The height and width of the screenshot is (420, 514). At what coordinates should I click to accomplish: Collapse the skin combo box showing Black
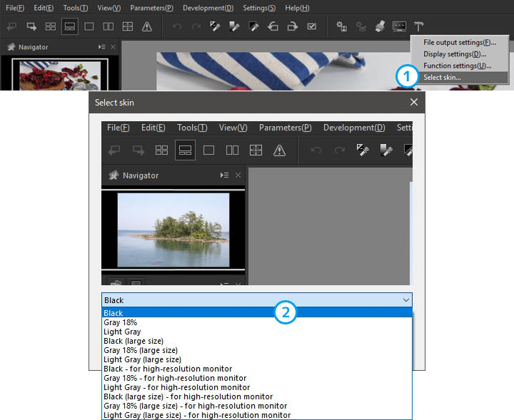click(257, 300)
